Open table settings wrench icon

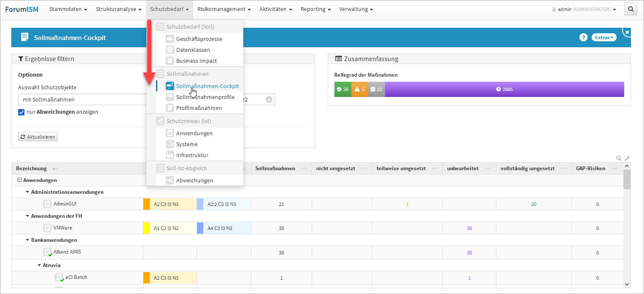coord(627,158)
